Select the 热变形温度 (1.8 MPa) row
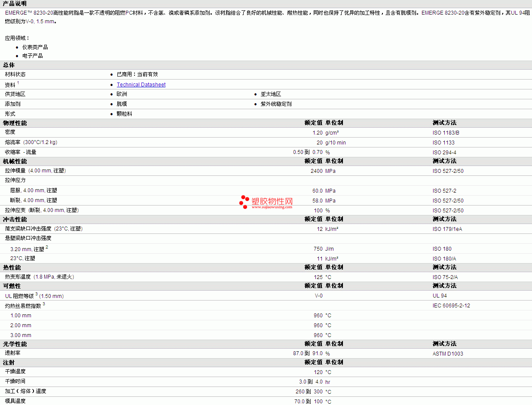This screenshot has width=532, height=405. point(266,277)
